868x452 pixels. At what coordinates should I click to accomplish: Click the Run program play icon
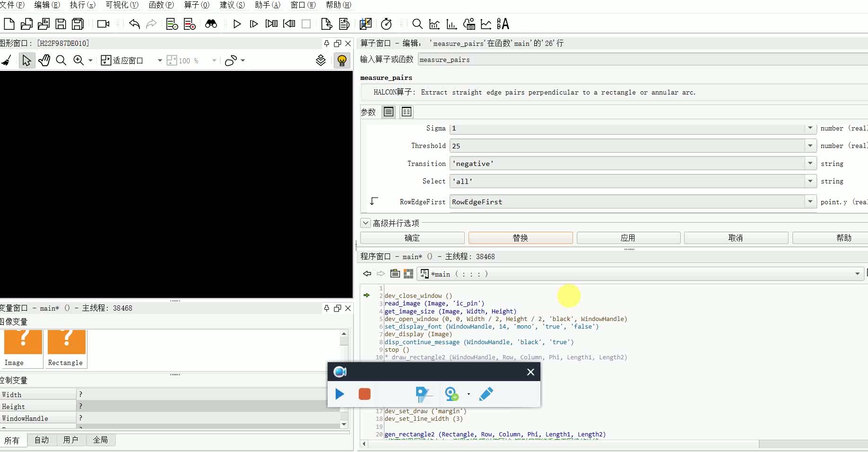point(237,24)
